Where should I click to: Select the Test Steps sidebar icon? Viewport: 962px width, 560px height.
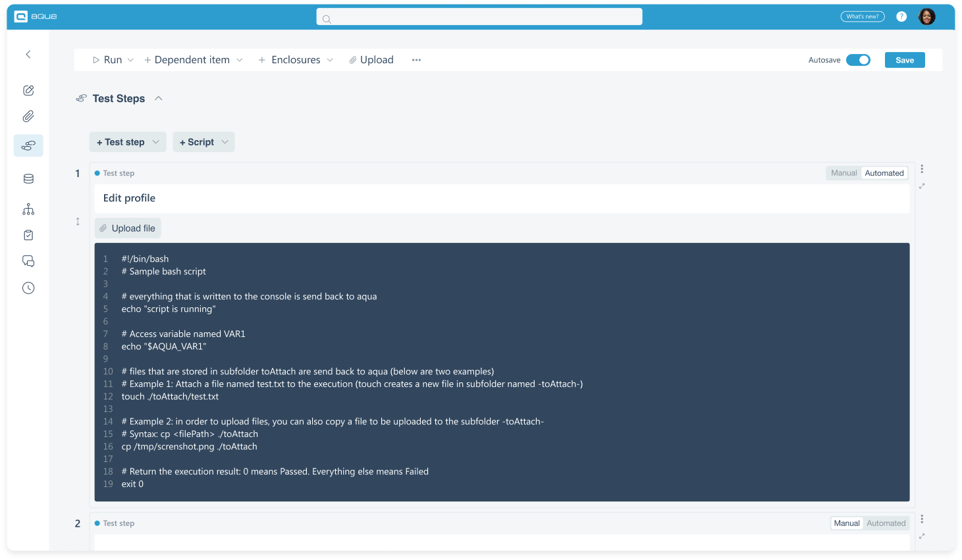[x=28, y=145]
